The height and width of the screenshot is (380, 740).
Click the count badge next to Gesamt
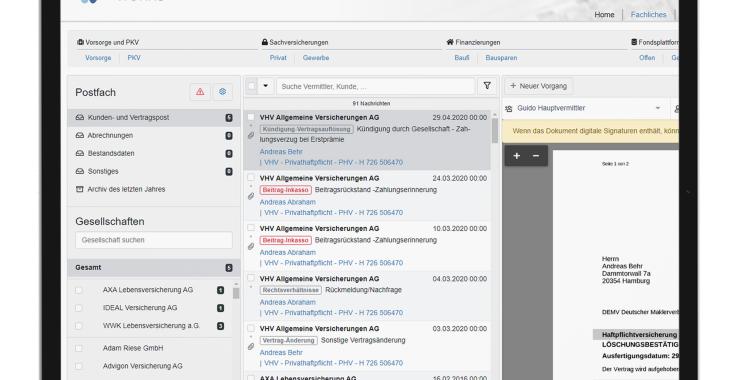pos(229,268)
